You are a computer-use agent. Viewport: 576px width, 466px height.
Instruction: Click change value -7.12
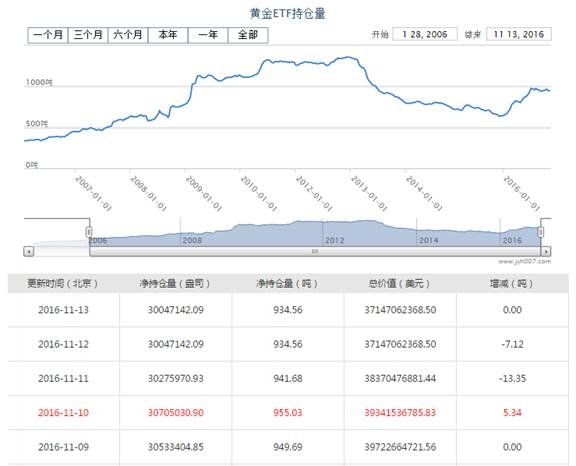[512, 344]
